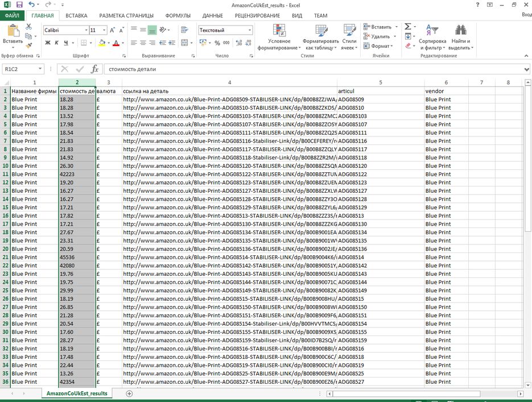
Task: Click the Вставить paste clipboard icon
Action: 13,30
